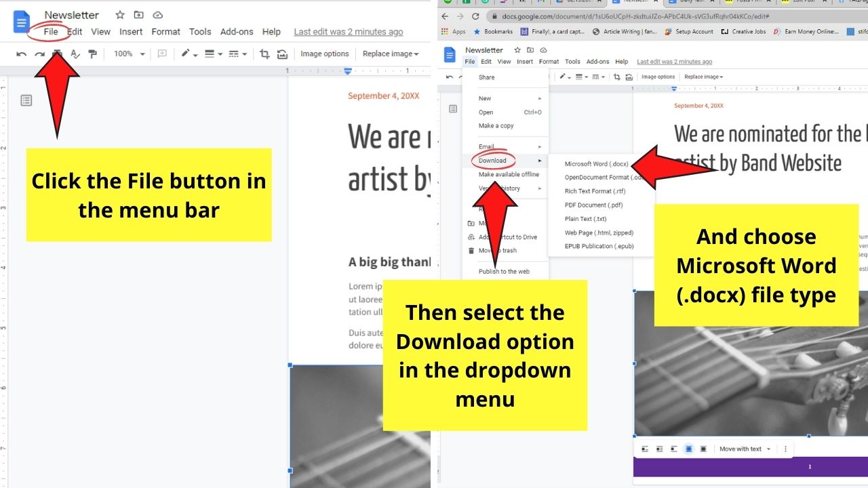The width and height of the screenshot is (868, 488).
Task: Open the Google Docs home icon
Action: pyautogui.click(x=21, y=22)
